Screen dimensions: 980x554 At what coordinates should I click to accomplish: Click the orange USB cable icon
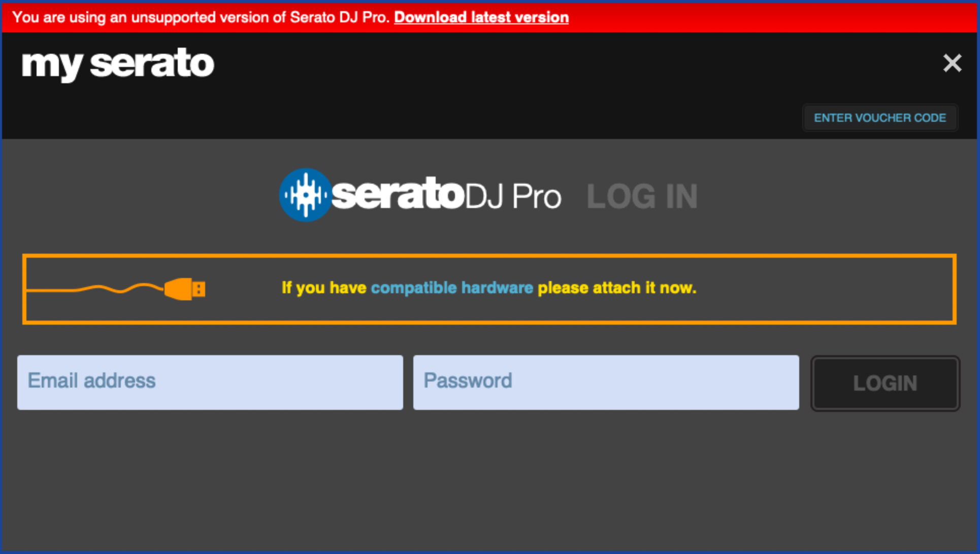116,289
